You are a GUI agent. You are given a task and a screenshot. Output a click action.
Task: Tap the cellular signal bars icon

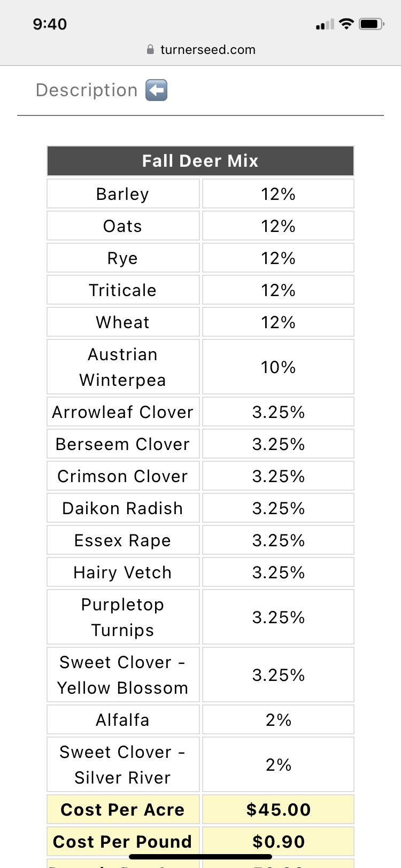click(x=325, y=25)
